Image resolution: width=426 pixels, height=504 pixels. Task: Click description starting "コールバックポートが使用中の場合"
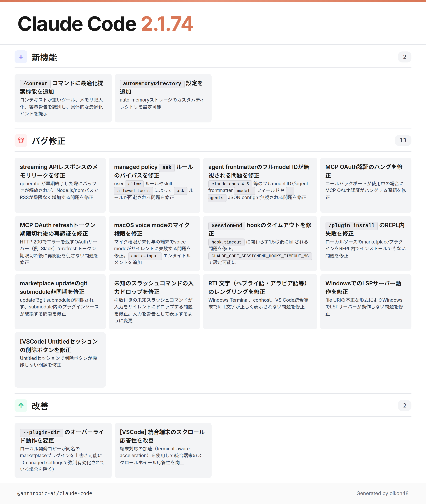coord(366,191)
